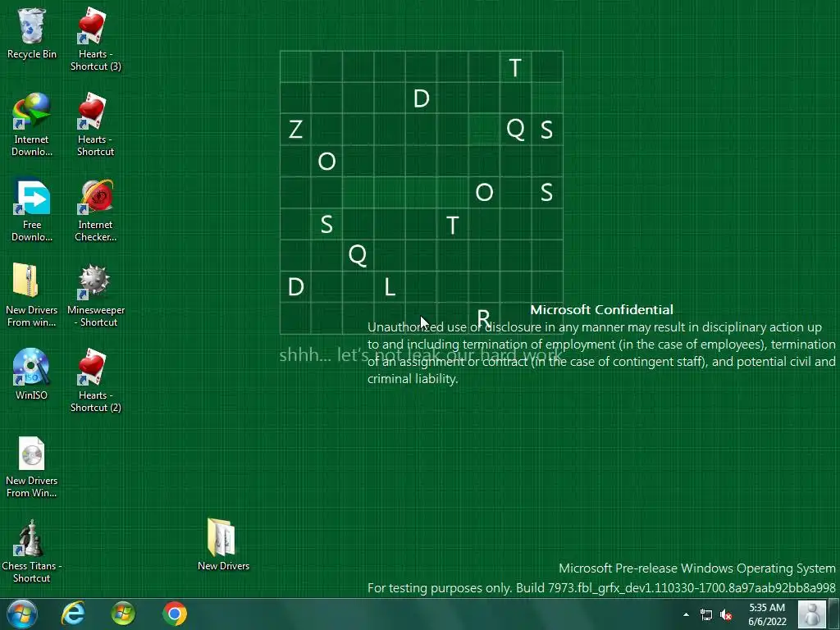Click the Z tile in the grid
Viewport: 840px width, 630px height.
[x=295, y=129]
